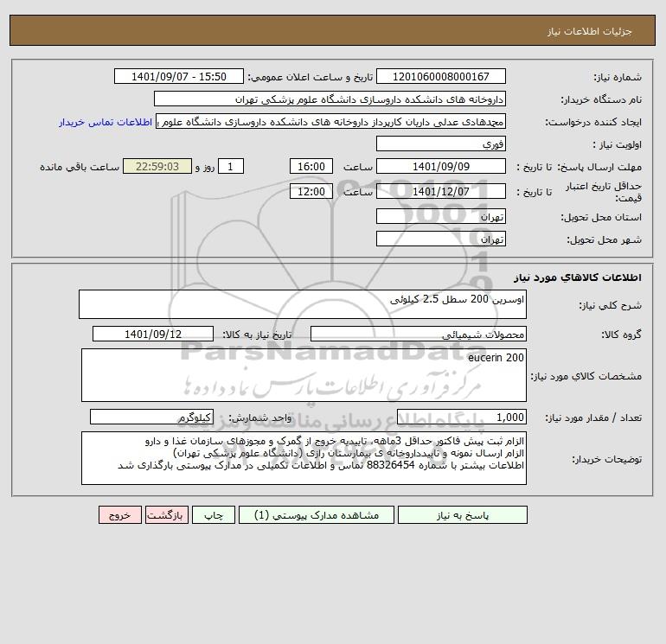The width and height of the screenshot is (666, 644).
Task: Click the price validity date 1401/12/07
Action: pos(441,191)
